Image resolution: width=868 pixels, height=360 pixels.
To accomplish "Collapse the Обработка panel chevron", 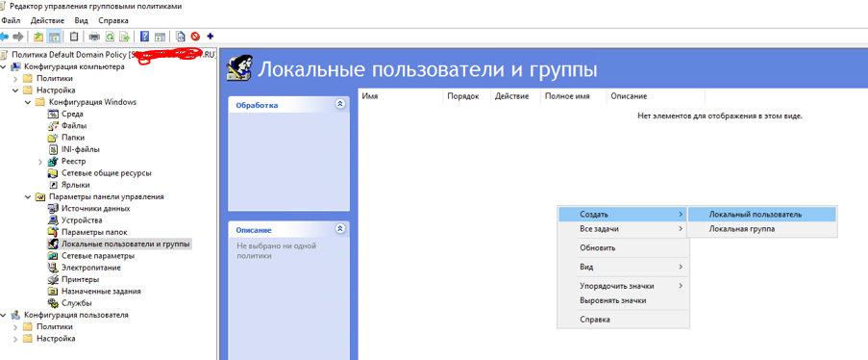I will [340, 104].
